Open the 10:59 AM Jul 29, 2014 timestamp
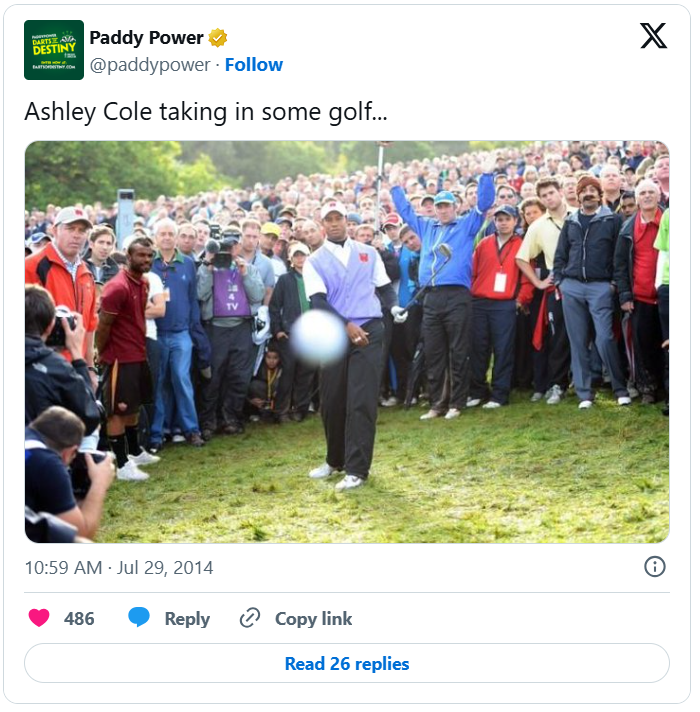Viewport: 700px width, 712px height. [x=119, y=568]
